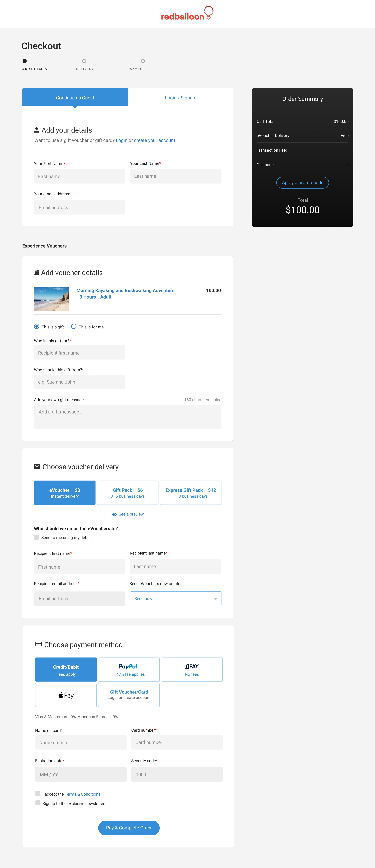Click the envelope icon by Choose voucher delivery

pos(37,466)
